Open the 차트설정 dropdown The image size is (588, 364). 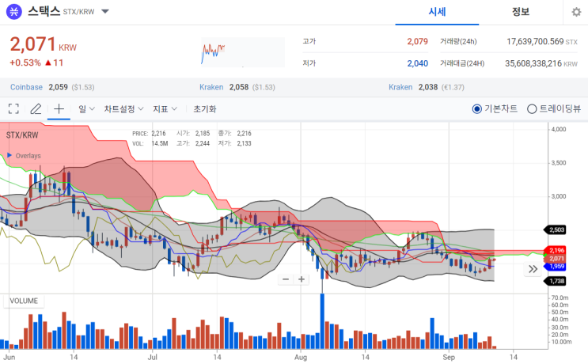point(123,108)
